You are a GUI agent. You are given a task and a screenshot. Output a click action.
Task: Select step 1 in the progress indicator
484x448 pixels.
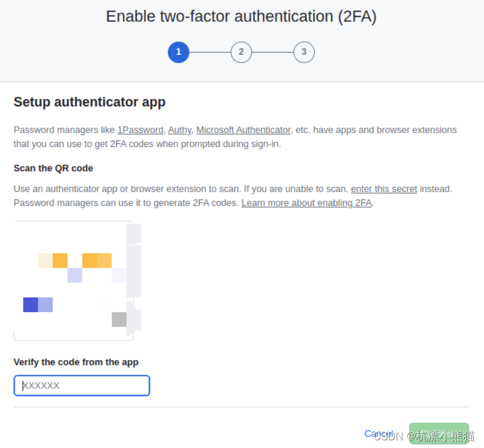pos(178,52)
